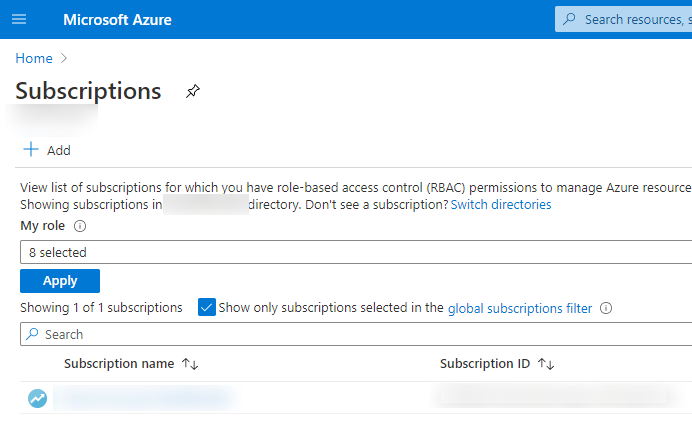Viewport: 692px width, 435px height.
Task: Open Switch directories link
Action: click(x=501, y=205)
